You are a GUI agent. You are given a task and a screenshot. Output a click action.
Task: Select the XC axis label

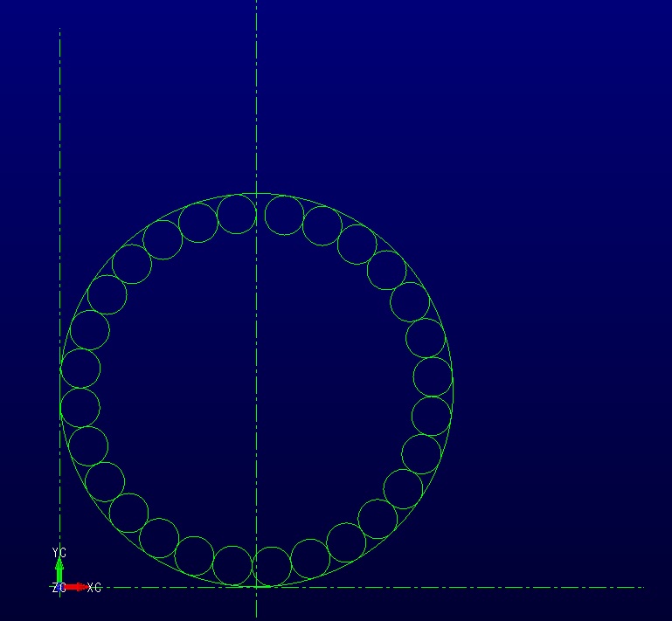coord(94,588)
